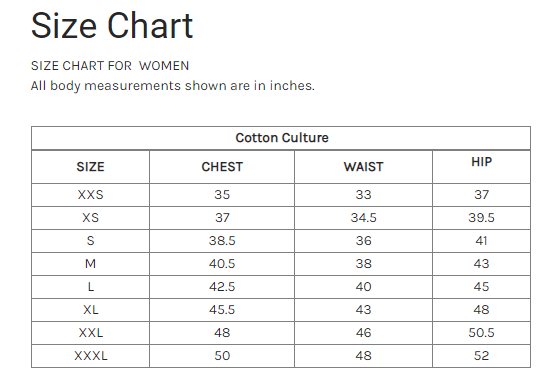Click waist value 46 in XXL row
Screen dimensions: 560x388
pos(363,333)
